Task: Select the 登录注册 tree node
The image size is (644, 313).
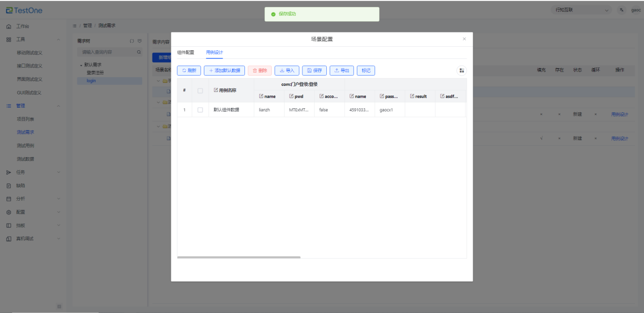Action: pos(95,73)
